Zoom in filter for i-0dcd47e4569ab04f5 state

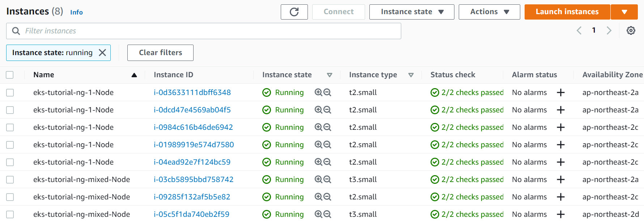click(x=318, y=110)
